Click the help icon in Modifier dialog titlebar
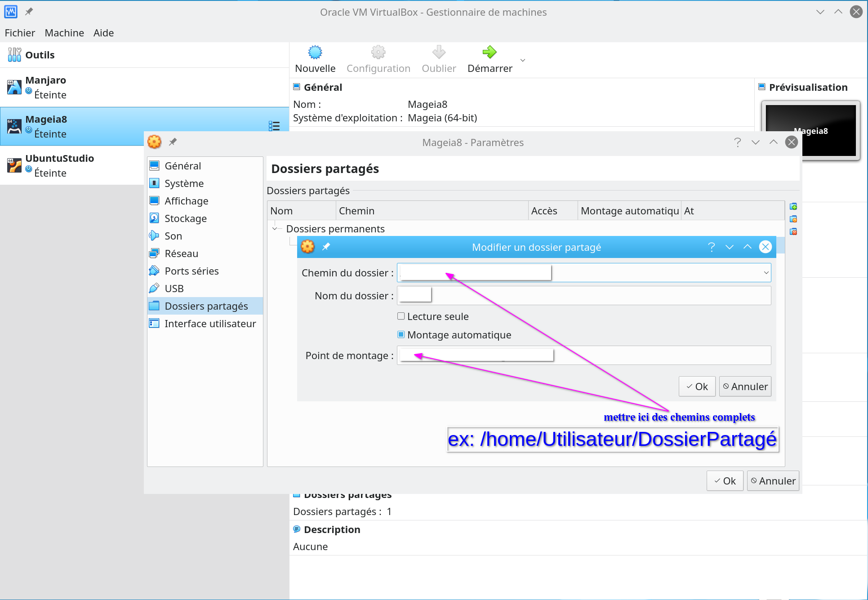 pos(712,247)
